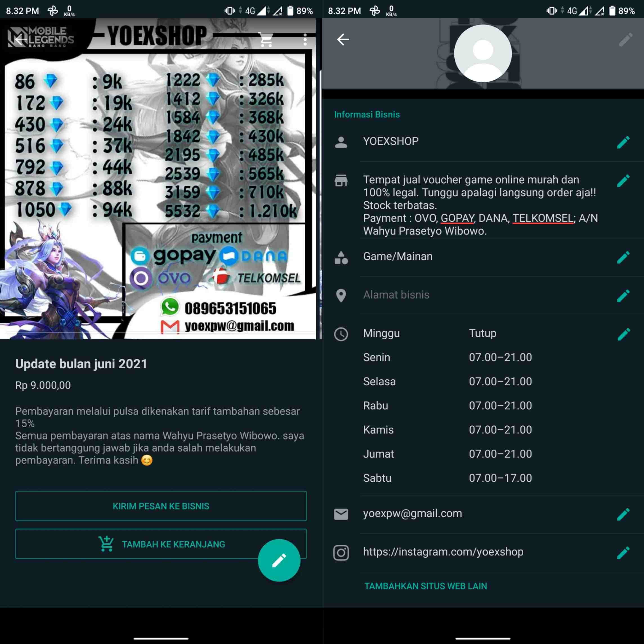Viewport: 644px width, 644px height.
Task: Tap the Update bulan juni 2021 title
Action: tap(81, 364)
